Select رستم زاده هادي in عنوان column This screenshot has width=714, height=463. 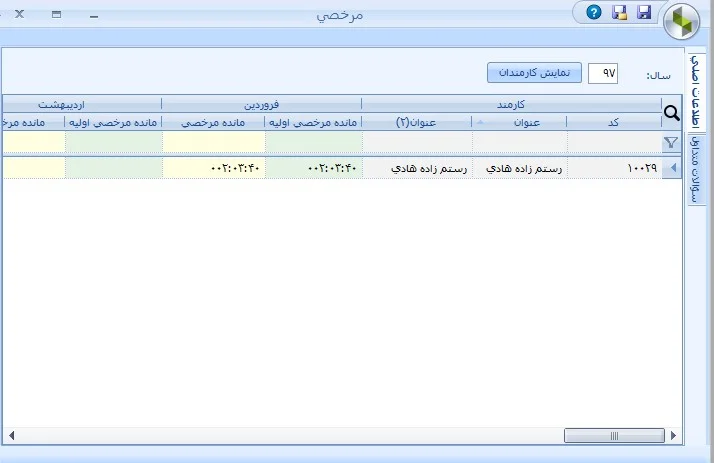pos(520,168)
